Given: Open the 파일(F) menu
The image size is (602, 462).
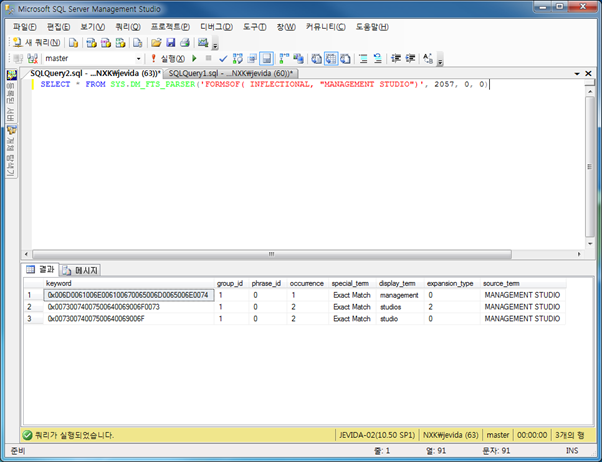Looking at the screenshot, I should click(25, 27).
